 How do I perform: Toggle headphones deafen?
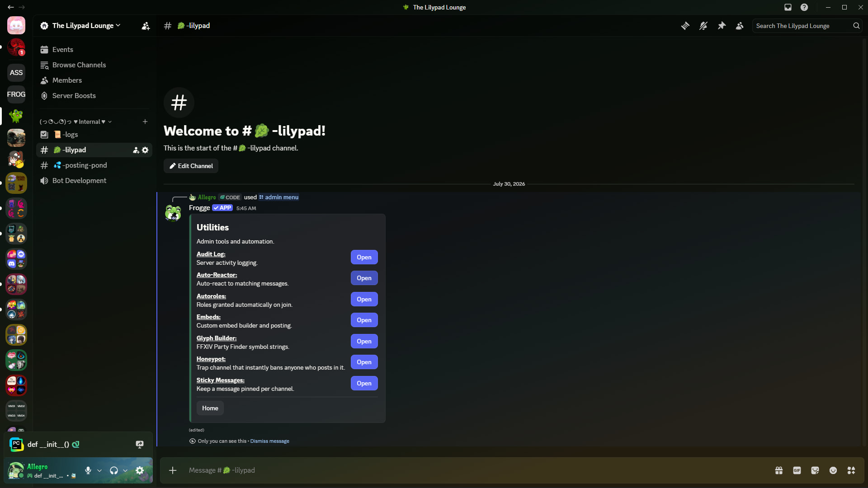(x=114, y=470)
